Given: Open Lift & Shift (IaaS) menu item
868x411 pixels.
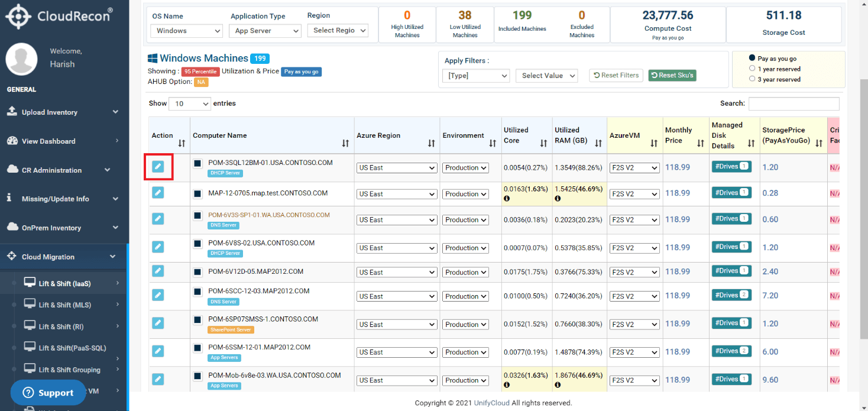Looking at the screenshot, I should click(64, 284).
